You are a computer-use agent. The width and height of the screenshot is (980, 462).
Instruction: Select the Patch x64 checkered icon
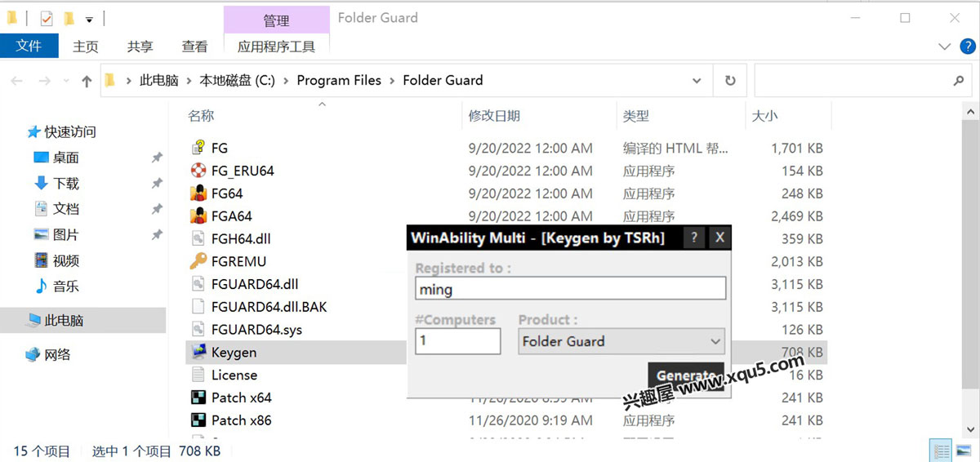click(x=198, y=398)
